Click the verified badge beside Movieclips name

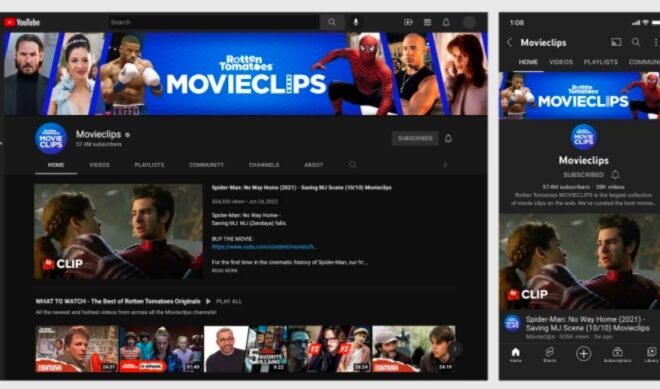[128, 135]
